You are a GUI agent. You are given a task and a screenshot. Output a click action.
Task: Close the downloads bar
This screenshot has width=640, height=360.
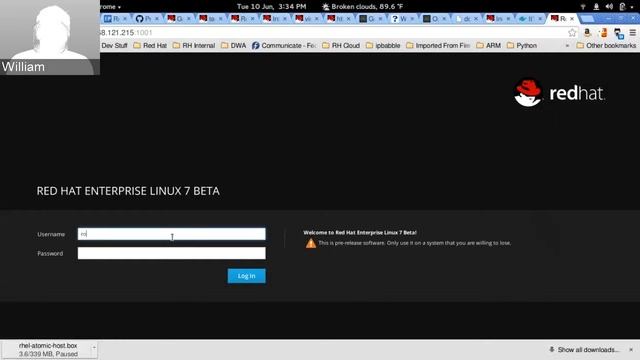pyautogui.click(x=631, y=350)
